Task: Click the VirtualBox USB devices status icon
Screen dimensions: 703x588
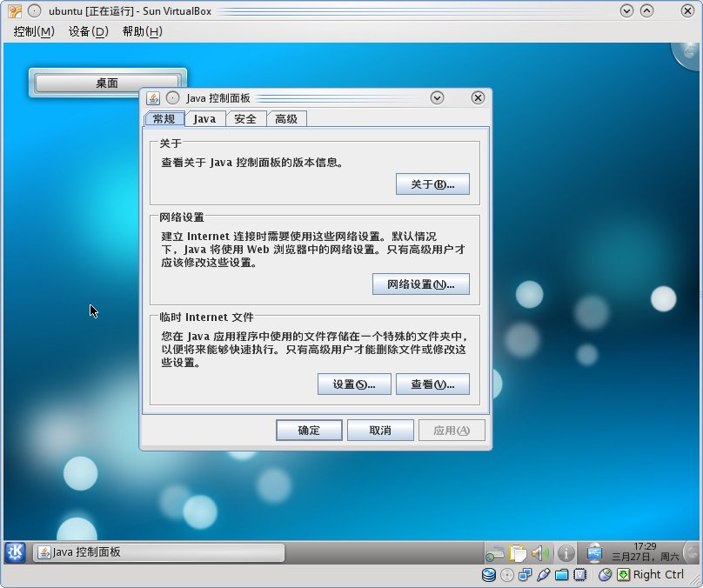Action: (x=543, y=575)
